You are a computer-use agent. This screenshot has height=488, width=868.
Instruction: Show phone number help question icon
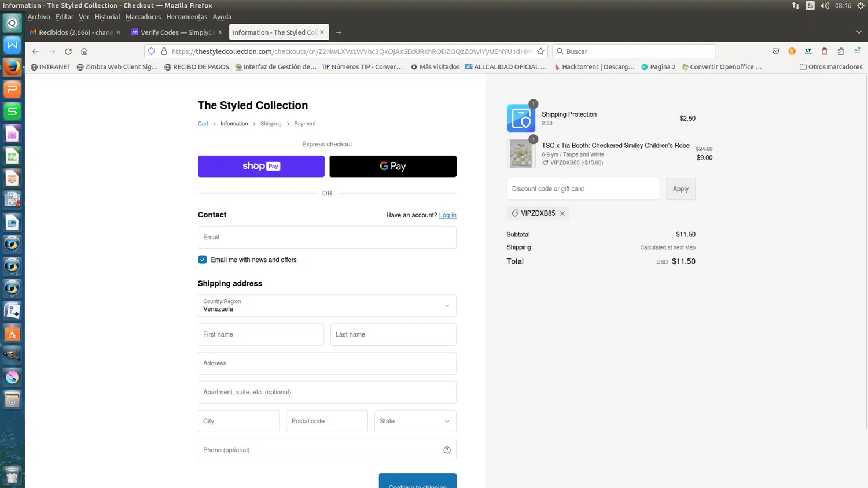pos(447,450)
